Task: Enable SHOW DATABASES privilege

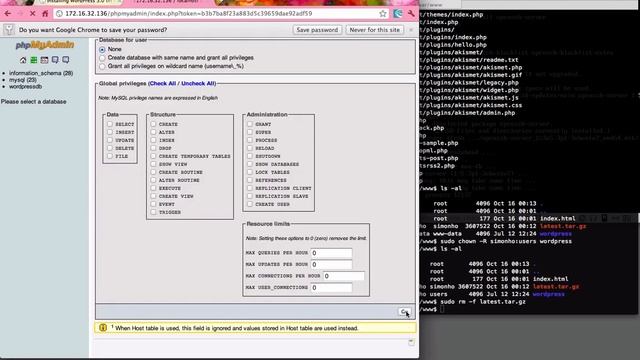Action: [x=250, y=164]
